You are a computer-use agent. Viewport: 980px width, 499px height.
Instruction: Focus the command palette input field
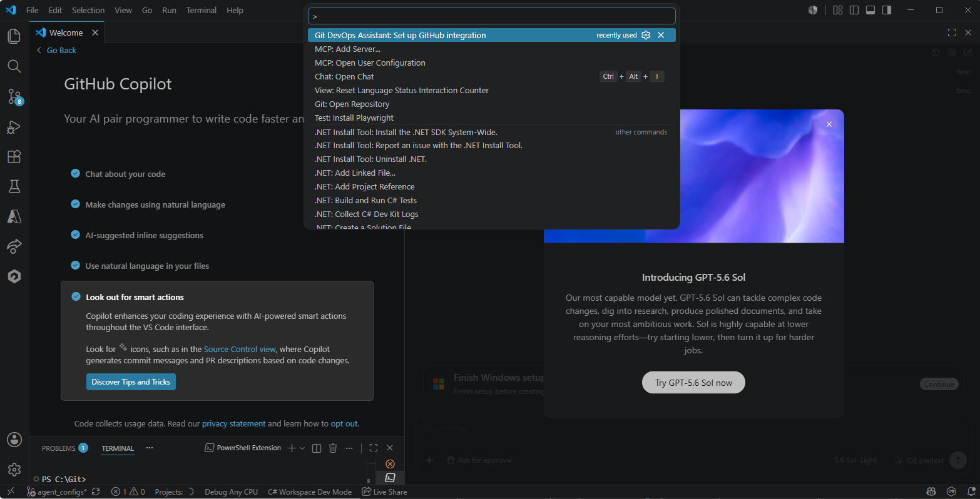pyautogui.click(x=492, y=16)
